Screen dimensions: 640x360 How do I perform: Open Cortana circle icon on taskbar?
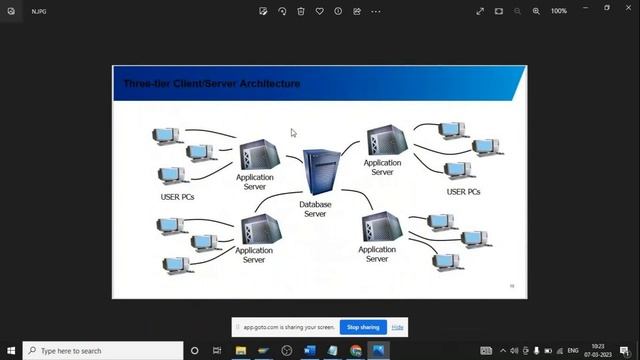click(x=195, y=351)
